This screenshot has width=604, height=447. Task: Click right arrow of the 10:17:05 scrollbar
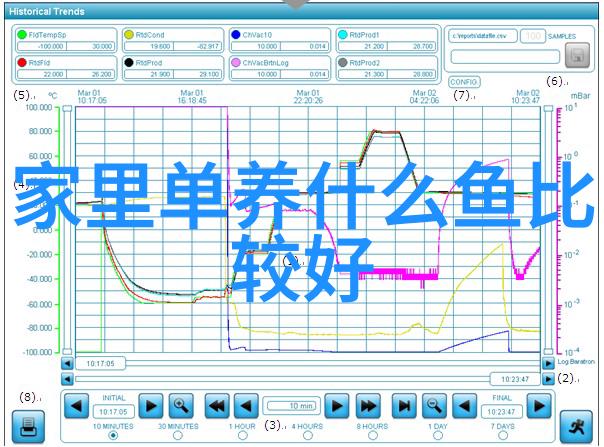(x=548, y=363)
